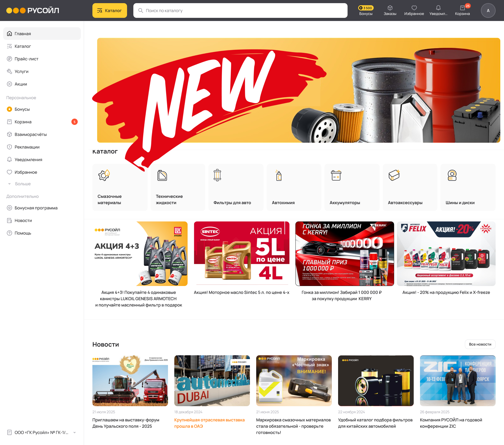Open the Шины и диски category tile

click(x=468, y=187)
